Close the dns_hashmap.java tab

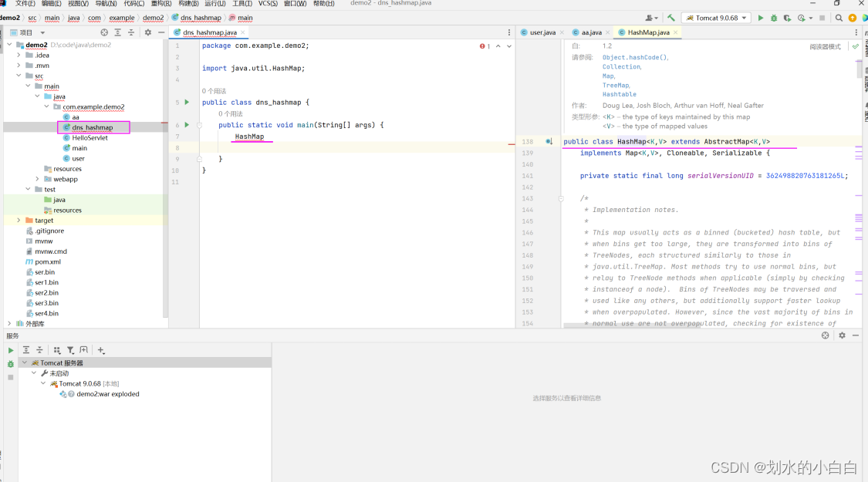tap(242, 32)
